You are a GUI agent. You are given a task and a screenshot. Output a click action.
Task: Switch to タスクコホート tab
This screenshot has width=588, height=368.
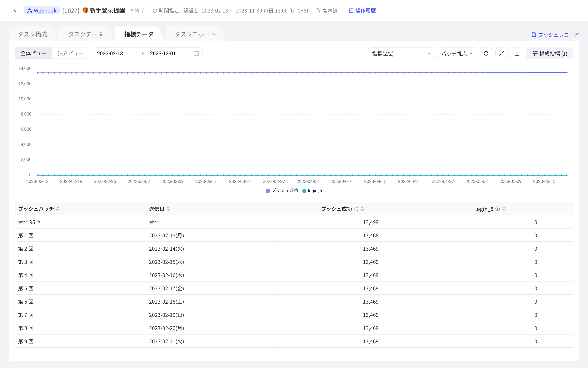(x=195, y=34)
